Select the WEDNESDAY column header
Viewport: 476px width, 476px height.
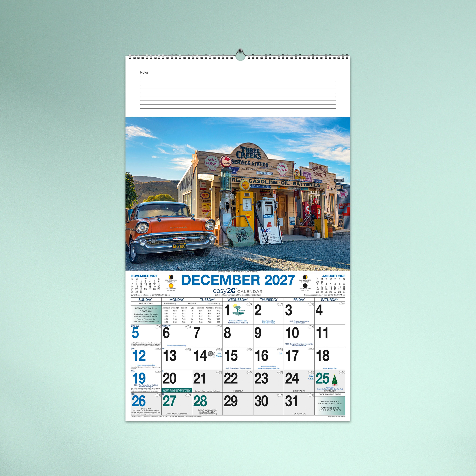pyautogui.click(x=238, y=300)
